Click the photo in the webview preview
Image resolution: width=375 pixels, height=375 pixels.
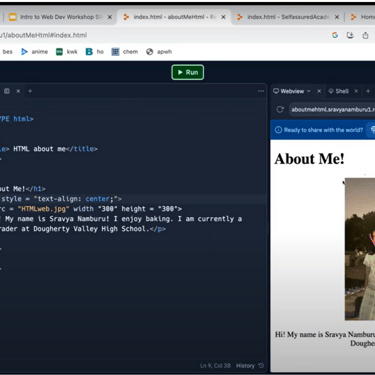[x=360, y=249]
